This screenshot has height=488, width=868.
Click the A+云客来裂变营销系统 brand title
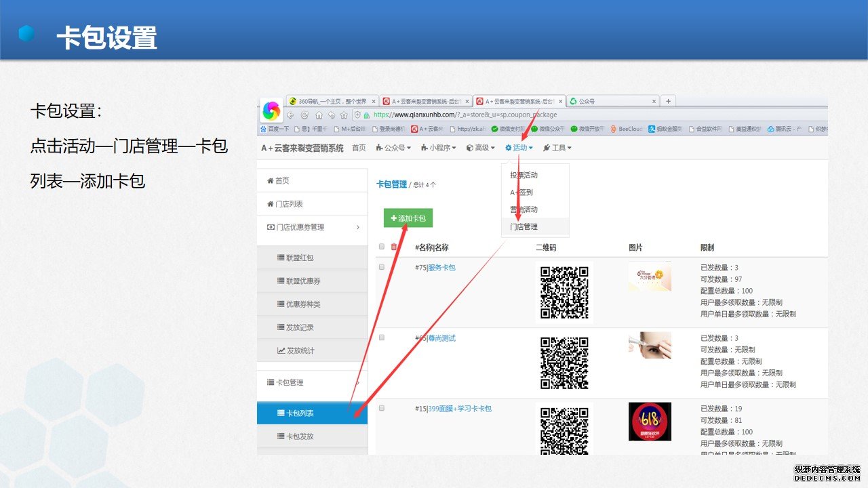(302, 148)
